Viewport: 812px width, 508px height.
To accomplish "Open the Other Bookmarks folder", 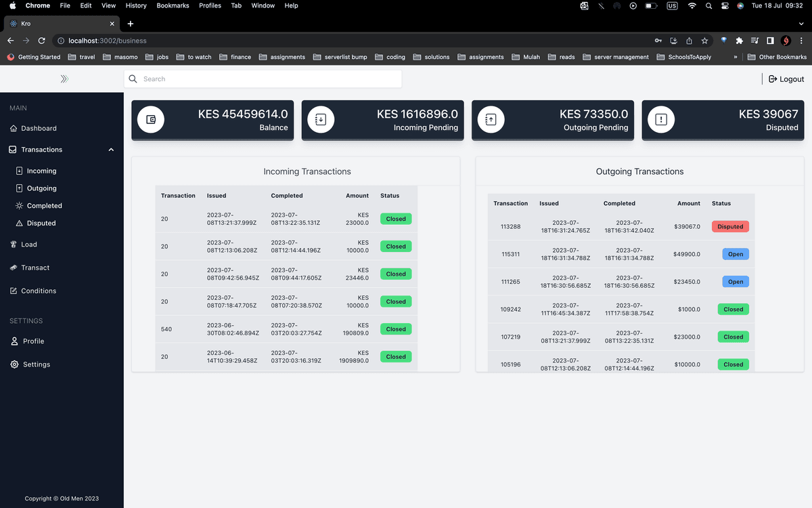I will click(x=777, y=57).
